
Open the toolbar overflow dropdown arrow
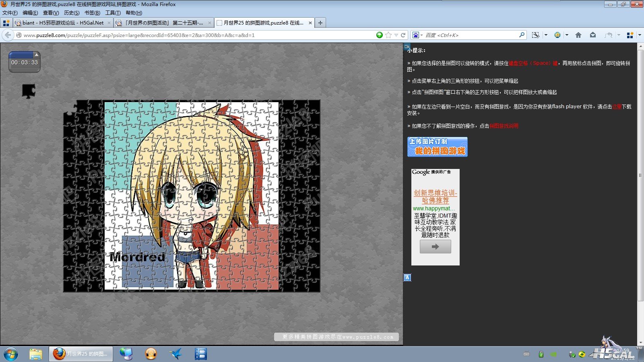(x=640, y=35)
